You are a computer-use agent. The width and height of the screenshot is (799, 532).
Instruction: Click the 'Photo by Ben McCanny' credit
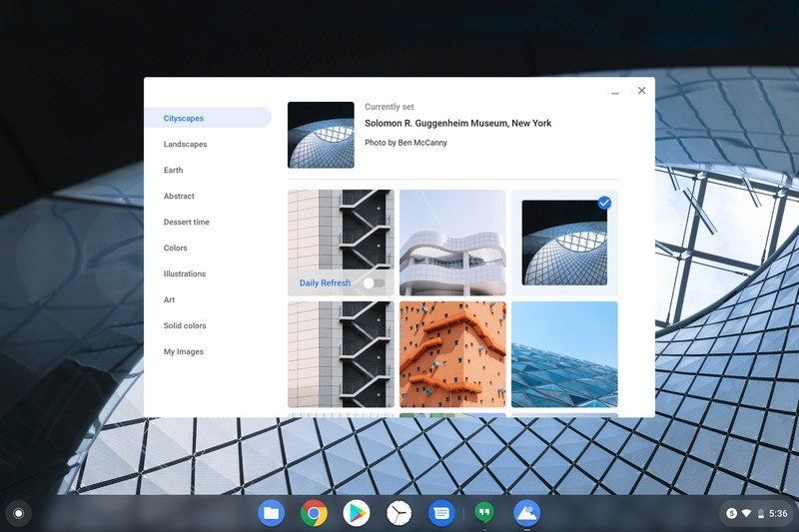406,143
